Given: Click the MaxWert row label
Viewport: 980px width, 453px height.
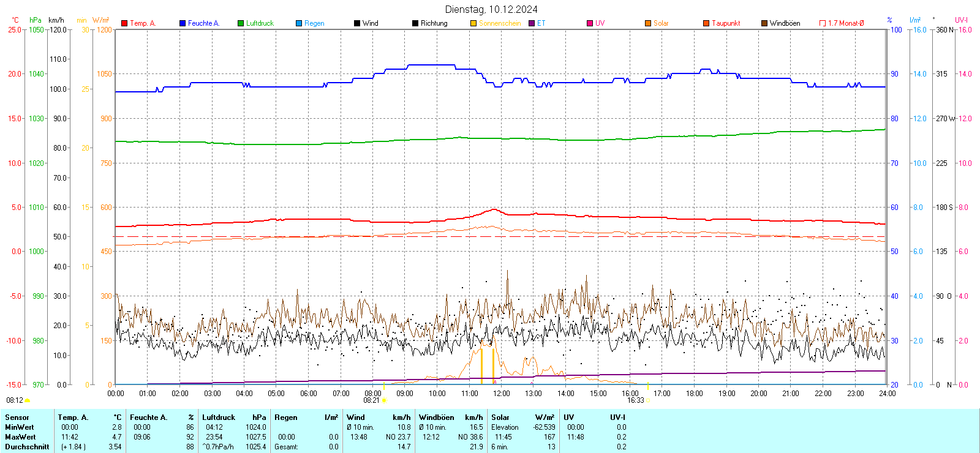Looking at the screenshot, I should coord(20,437).
